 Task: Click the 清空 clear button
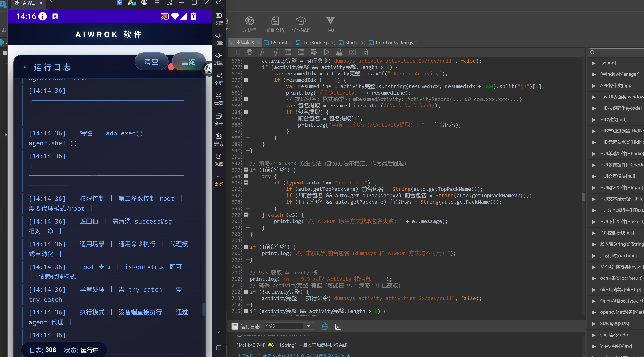click(x=151, y=61)
